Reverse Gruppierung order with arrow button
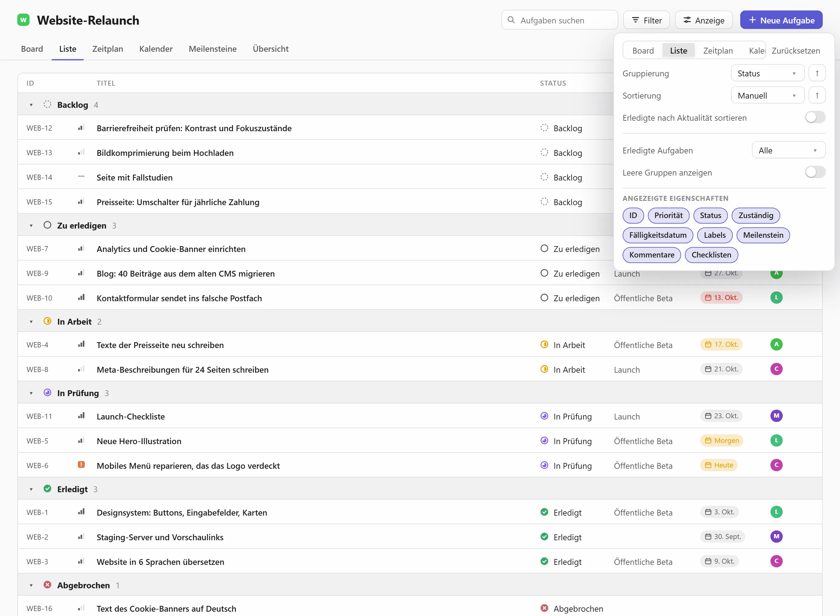 817,73
